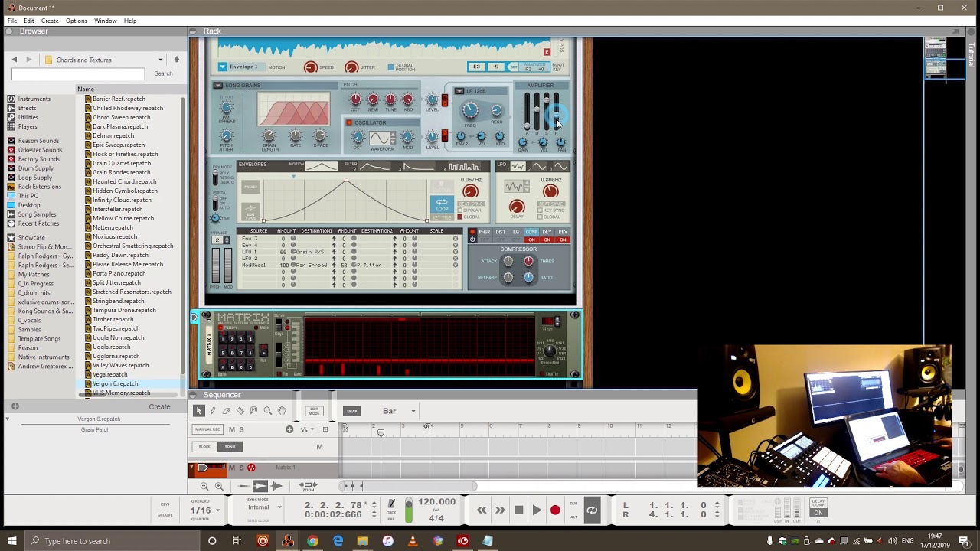Open the Long Grains mode dropdown
The width and height of the screenshot is (980, 551).
218,86
